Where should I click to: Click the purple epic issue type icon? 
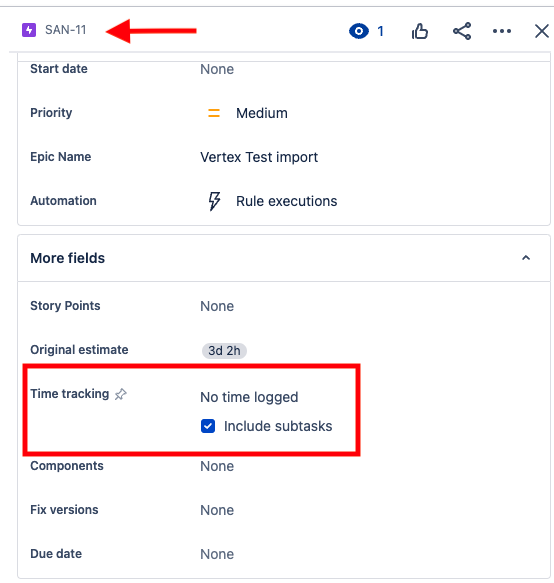[29, 30]
